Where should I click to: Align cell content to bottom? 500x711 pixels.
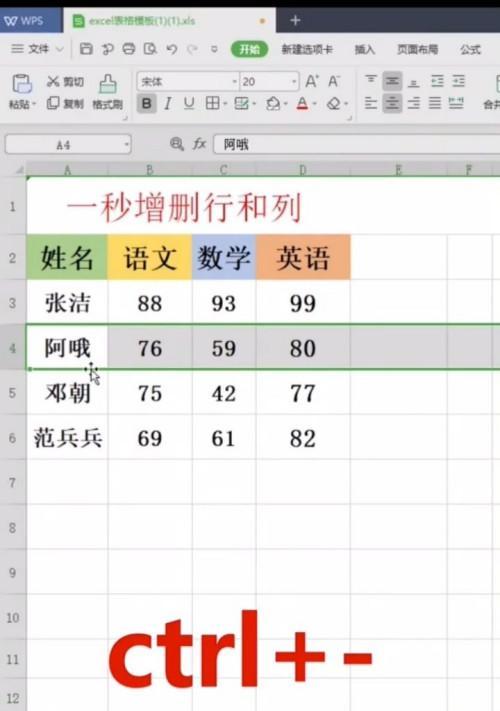pos(413,82)
